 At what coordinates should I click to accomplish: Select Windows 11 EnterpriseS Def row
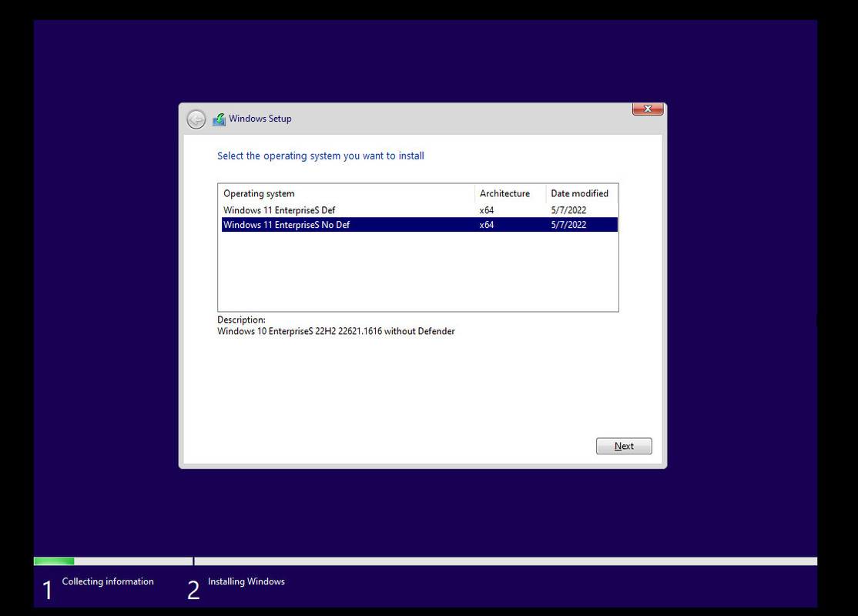[x=420, y=210]
